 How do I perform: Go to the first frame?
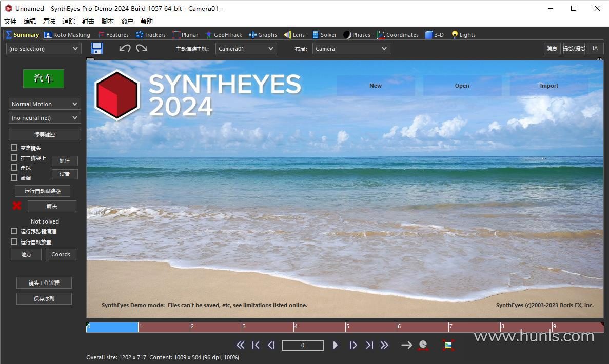[256, 345]
